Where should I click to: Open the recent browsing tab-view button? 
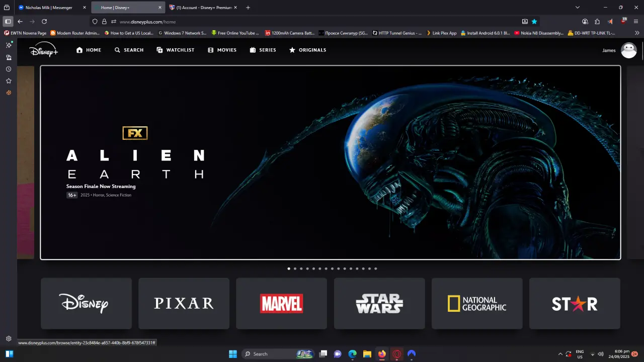tap(7, 8)
